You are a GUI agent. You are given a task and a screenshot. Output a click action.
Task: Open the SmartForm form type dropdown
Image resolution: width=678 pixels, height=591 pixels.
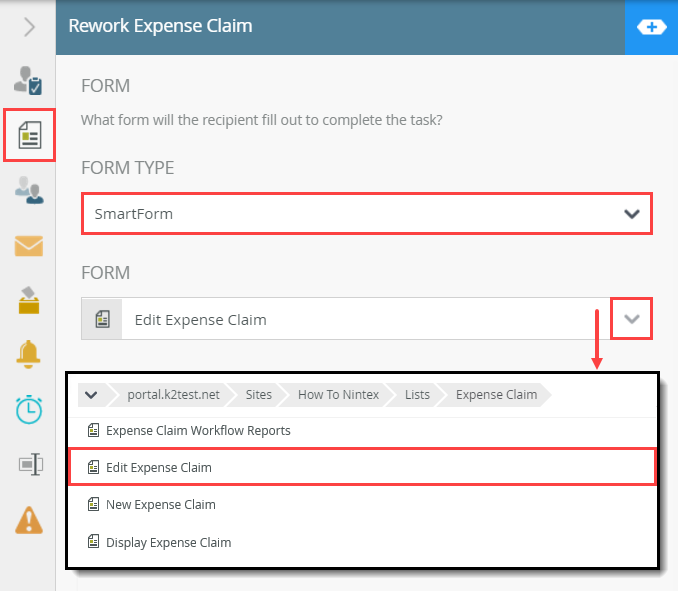click(x=366, y=214)
